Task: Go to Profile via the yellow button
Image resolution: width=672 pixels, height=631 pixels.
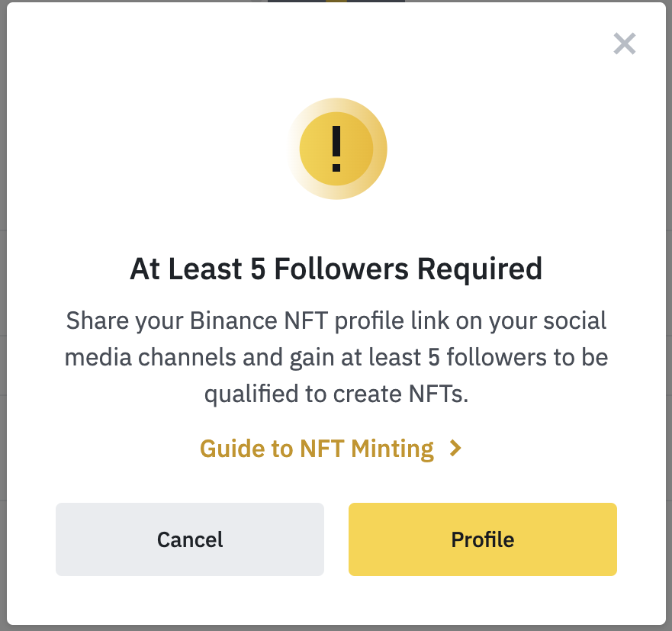Action: (483, 539)
